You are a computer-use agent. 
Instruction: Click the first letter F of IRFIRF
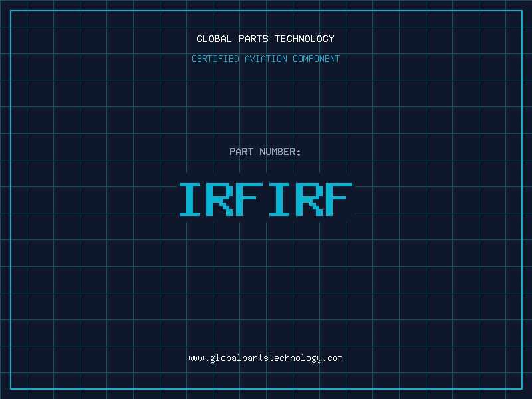coord(250,199)
